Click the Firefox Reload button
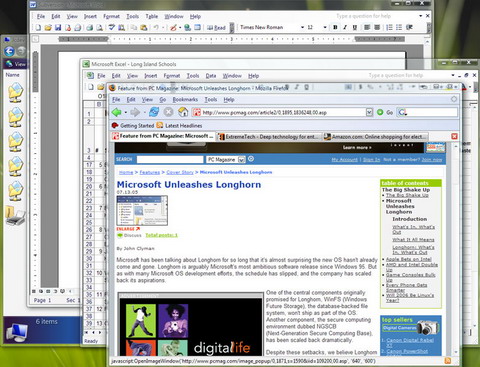The width and height of the screenshot is (480, 367). [154, 112]
